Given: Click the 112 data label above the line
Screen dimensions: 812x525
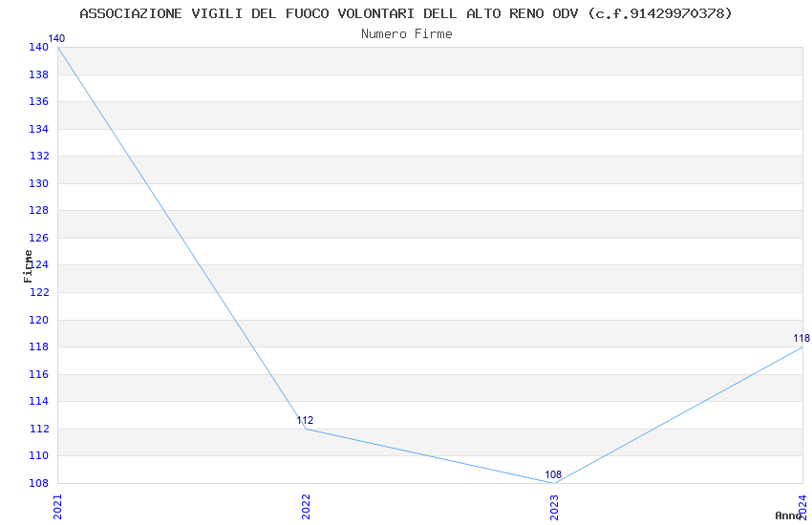Looking at the screenshot, I should [305, 420].
